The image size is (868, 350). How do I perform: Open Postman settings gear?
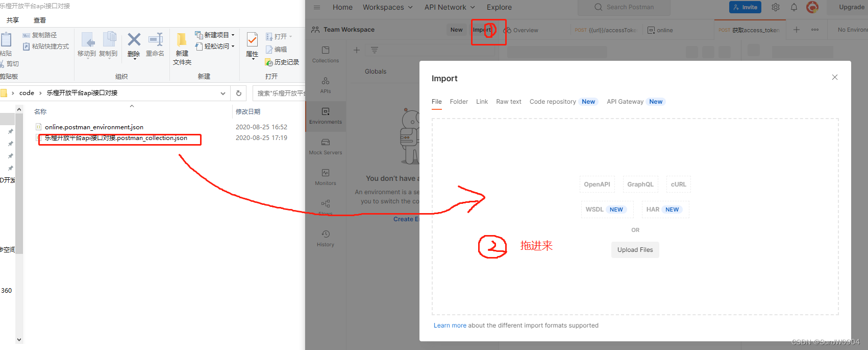(x=776, y=7)
